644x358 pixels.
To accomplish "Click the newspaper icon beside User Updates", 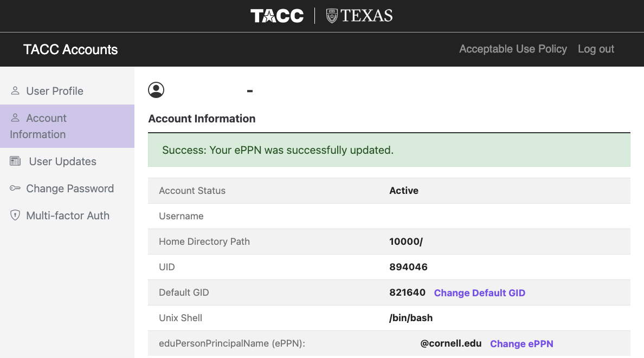I will pyautogui.click(x=15, y=161).
